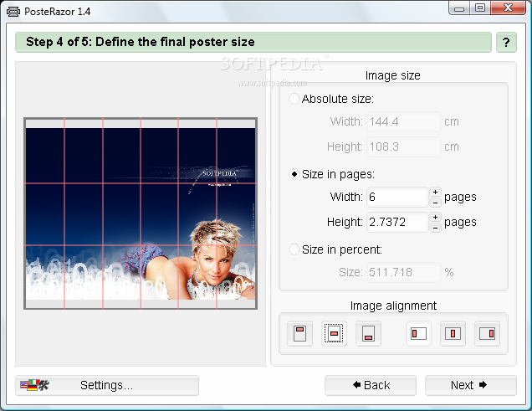This screenshot has height=411, width=532.
Task: Click the poster preview image
Action: 141,213
